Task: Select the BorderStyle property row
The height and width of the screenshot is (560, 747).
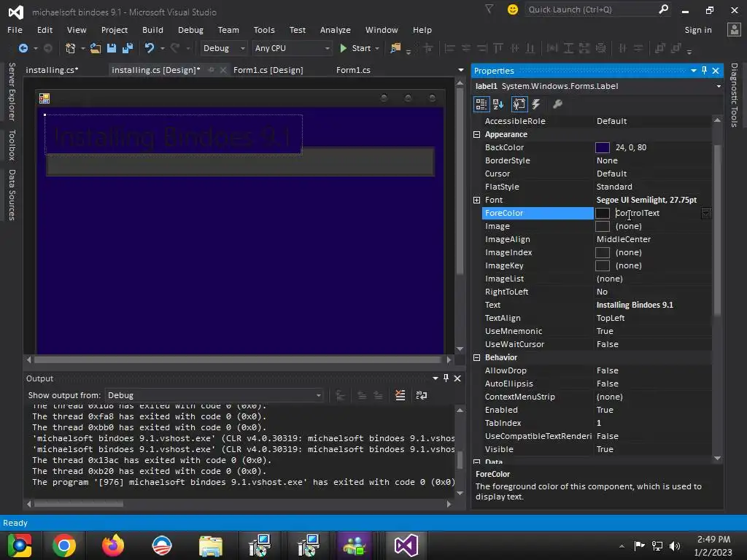Action: coord(597,160)
